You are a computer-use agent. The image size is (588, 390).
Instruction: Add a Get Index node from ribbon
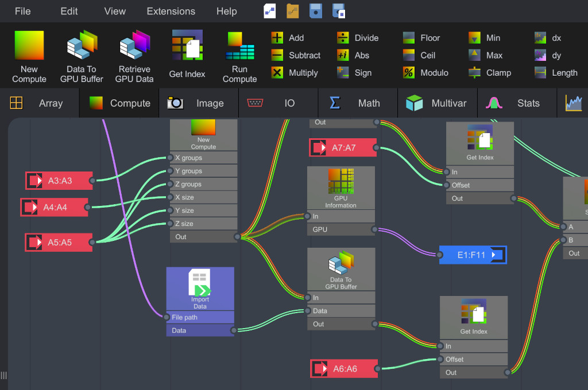(x=187, y=54)
